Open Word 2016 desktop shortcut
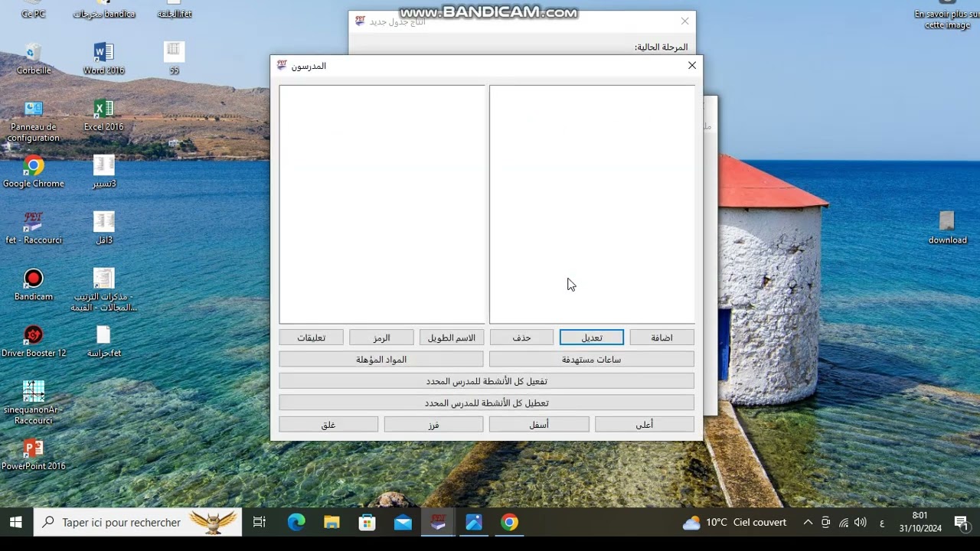This screenshot has width=980, height=551. click(103, 59)
